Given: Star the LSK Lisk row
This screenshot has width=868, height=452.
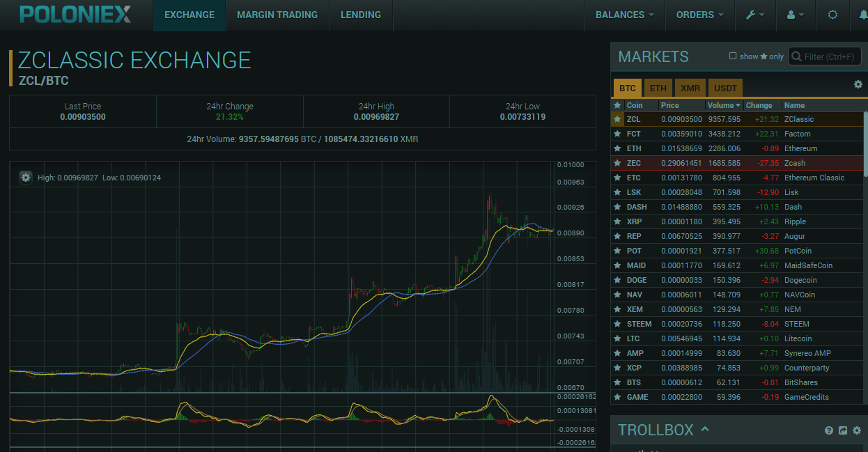Looking at the screenshot, I should (x=617, y=192).
